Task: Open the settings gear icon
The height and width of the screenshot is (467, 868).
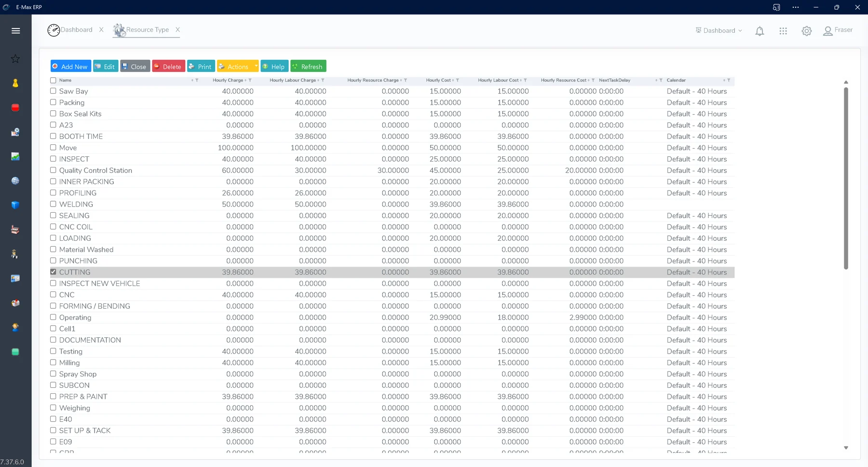Action: pyautogui.click(x=807, y=31)
